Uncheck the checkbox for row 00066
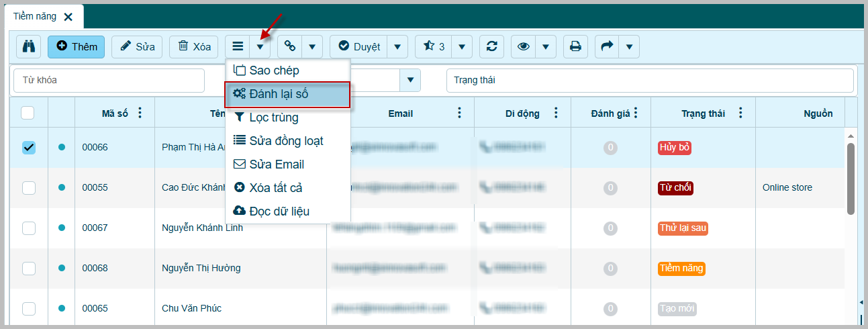868x329 pixels. tap(29, 147)
